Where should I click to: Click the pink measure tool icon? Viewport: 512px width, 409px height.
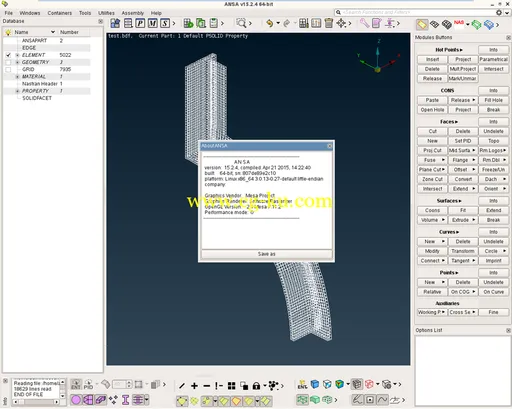(364, 23)
